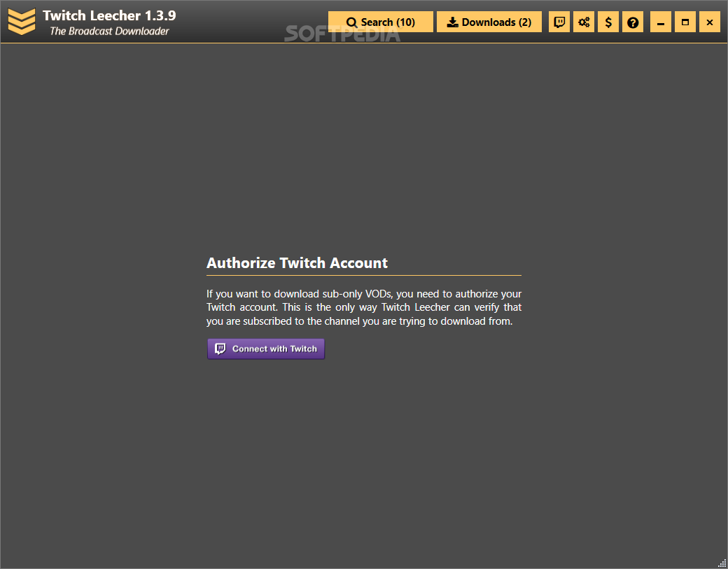Open help via the question mark icon
The image size is (728, 569).
pos(633,22)
